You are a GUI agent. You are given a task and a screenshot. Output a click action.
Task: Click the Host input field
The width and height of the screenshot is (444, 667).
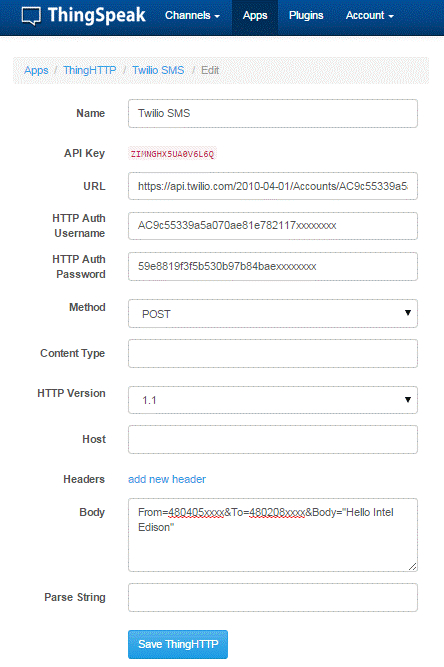point(273,439)
